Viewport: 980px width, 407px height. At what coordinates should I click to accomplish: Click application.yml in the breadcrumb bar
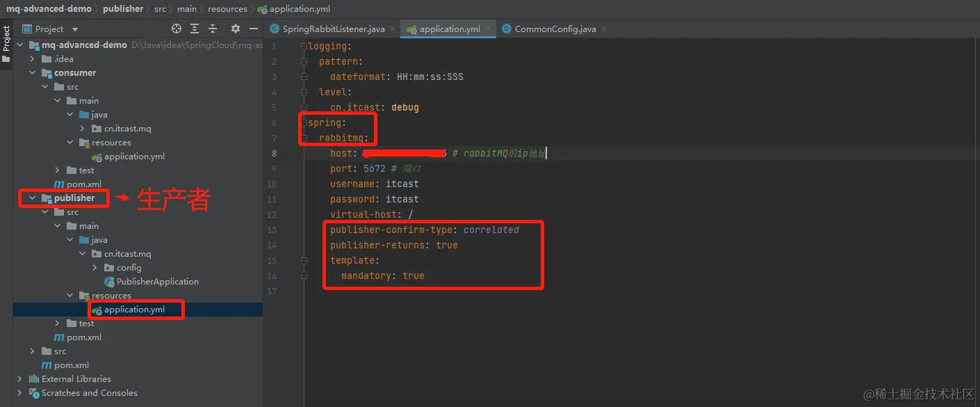pos(300,9)
